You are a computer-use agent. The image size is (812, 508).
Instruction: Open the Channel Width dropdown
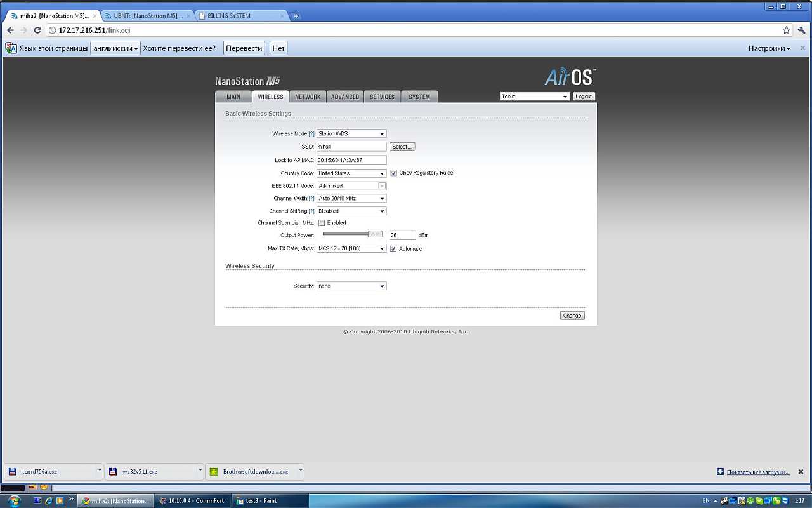point(351,198)
